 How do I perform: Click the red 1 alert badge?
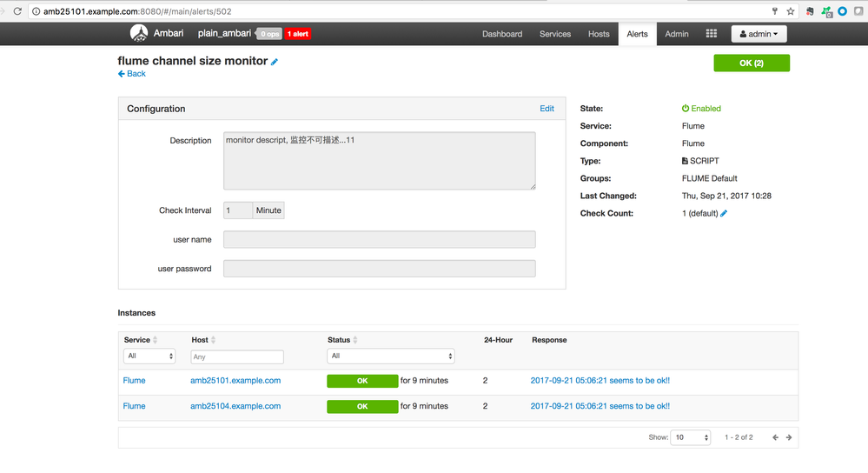click(x=298, y=34)
